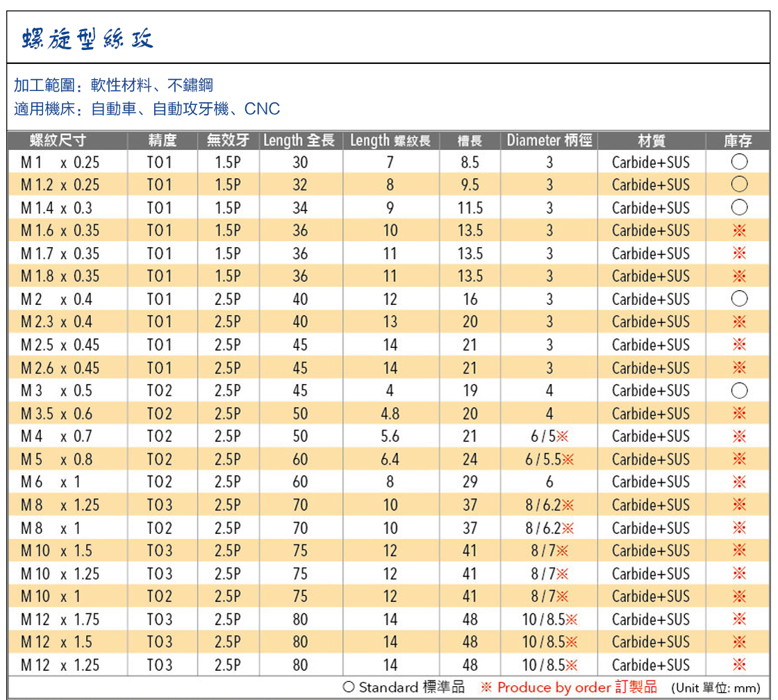Click the 'Length 全長' column header
The image size is (778, 700).
point(299,140)
